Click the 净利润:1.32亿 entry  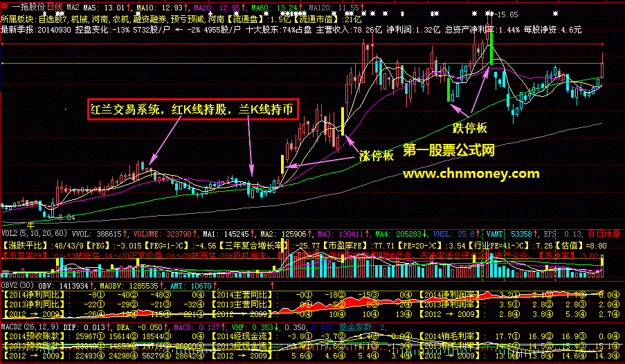pyautogui.click(x=413, y=30)
